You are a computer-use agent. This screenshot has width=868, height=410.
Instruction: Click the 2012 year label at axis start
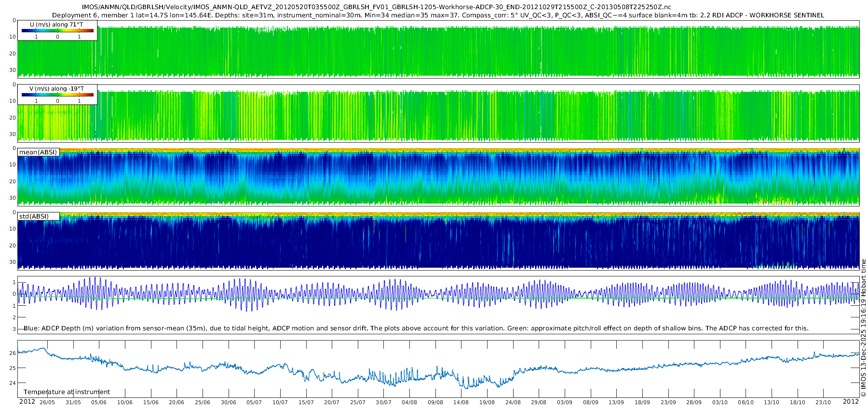point(27,402)
